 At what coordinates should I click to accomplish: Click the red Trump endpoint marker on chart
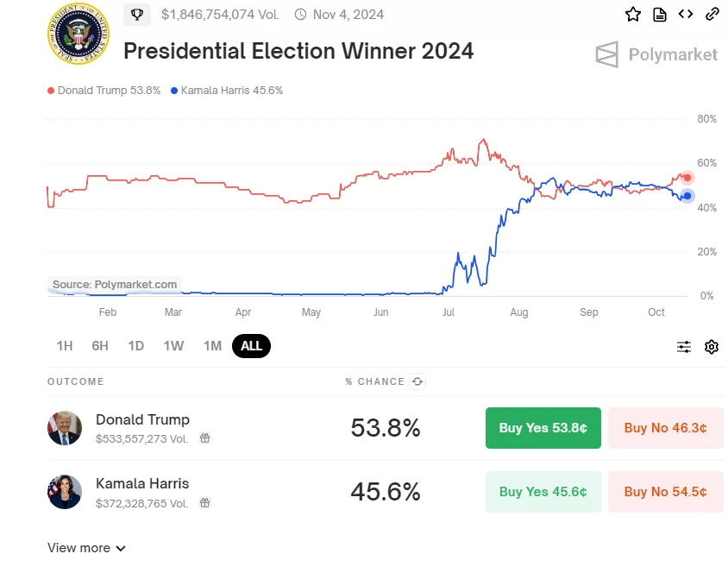687,177
